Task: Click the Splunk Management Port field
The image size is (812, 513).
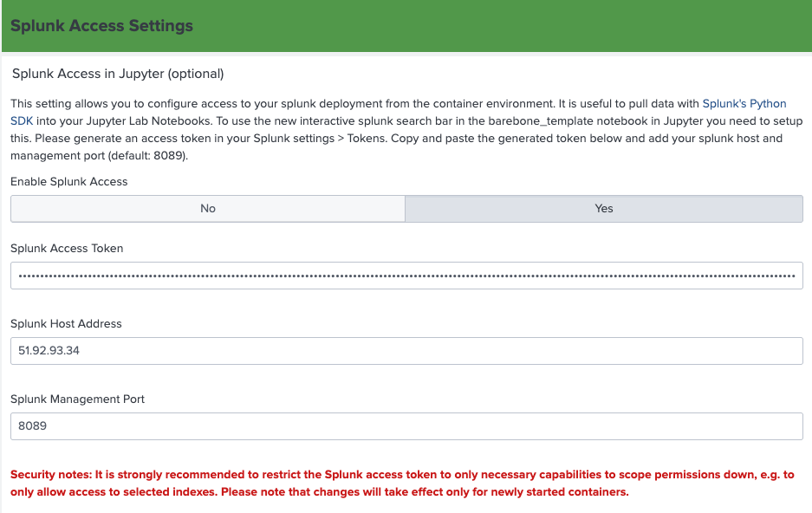Action: [x=406, y=426]
